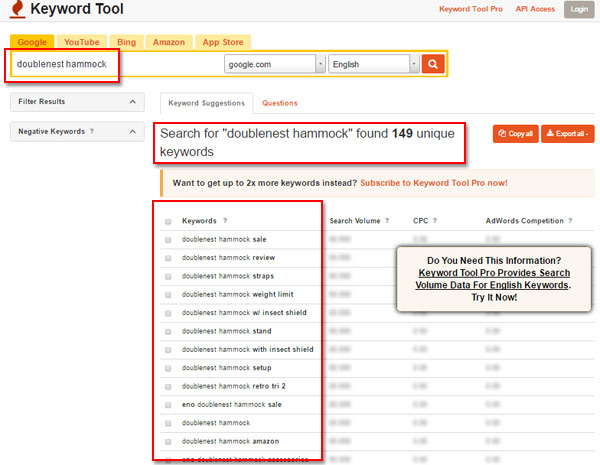Click the 'doublenest hammock setup' keyword text
Screen dimensions: 600x465
coord(227,368)
